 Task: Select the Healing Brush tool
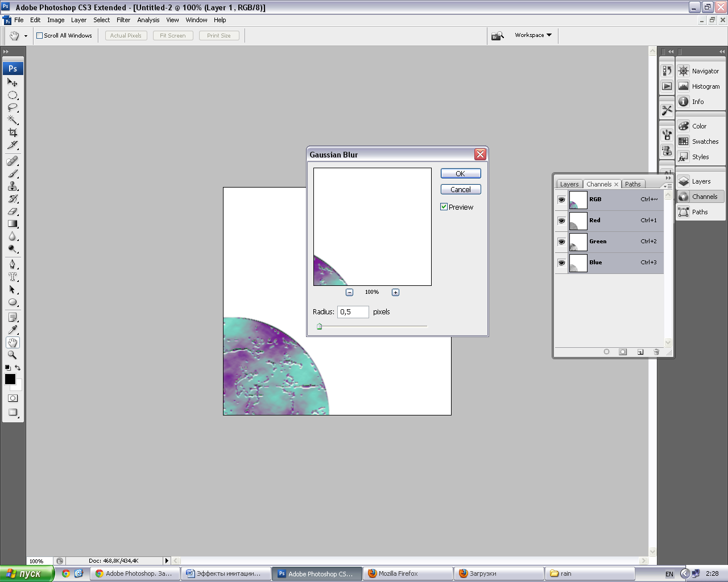pos(13,161)
